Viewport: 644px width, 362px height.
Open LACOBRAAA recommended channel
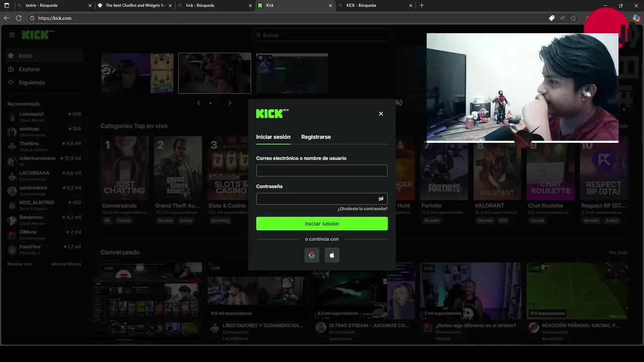tap(44, 175)
